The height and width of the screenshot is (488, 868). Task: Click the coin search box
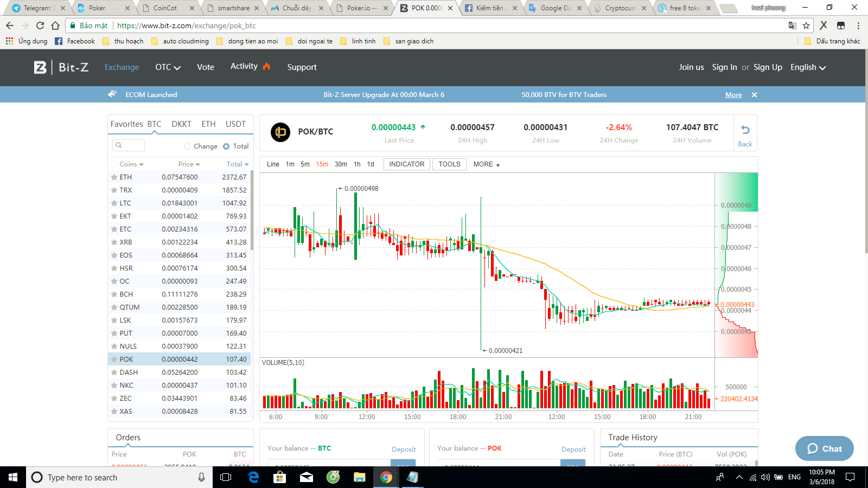pos(129,145)
